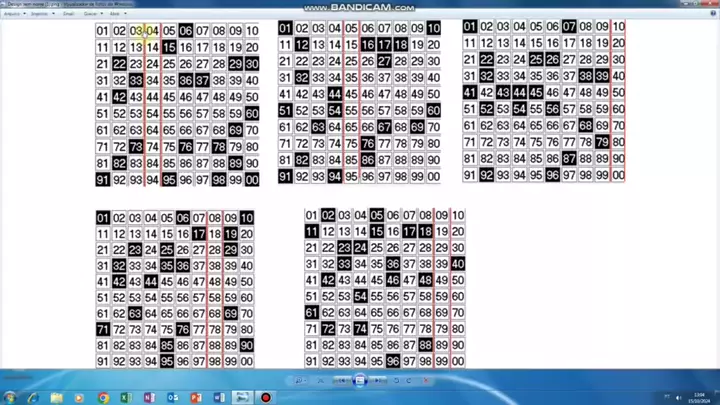
Task: Open the Arquivo menu
Action: pyautogui.click(x=13, y=14)
